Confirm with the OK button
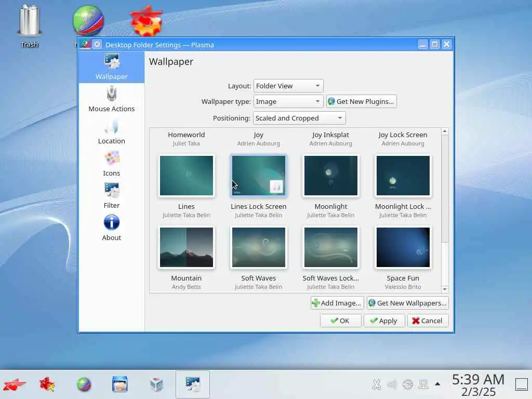This screenshot has width=532, height=399. click(341, 321)
